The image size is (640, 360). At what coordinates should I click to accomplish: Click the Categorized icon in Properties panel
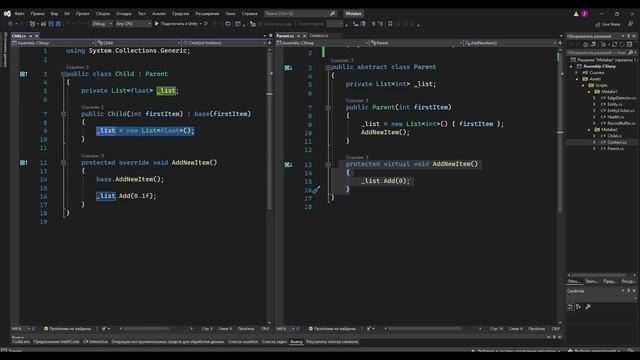(x=570, y=307)
